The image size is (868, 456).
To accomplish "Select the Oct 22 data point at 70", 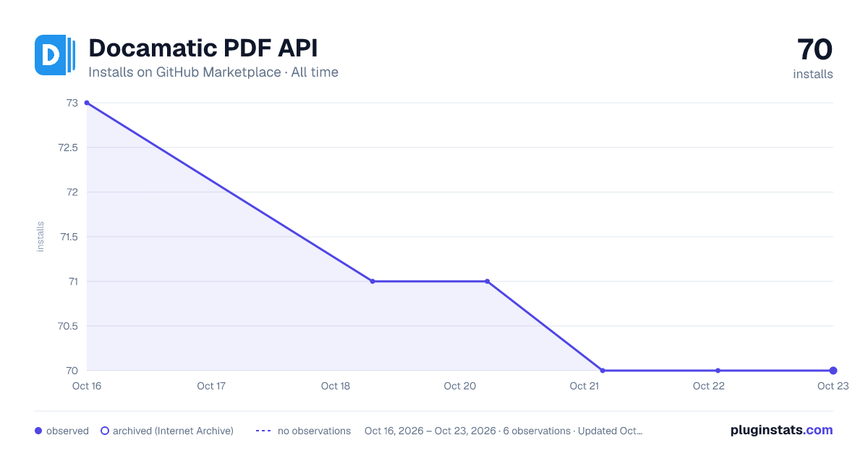I will click(718, 371).
